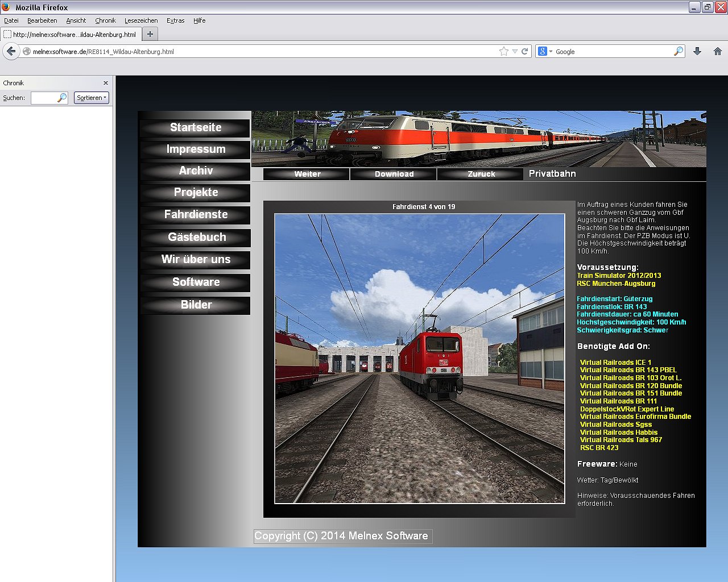The height and width of the screenshot is (582, 728).
Task: Bookmark page with the star icon
Action: tap(503, 51)
